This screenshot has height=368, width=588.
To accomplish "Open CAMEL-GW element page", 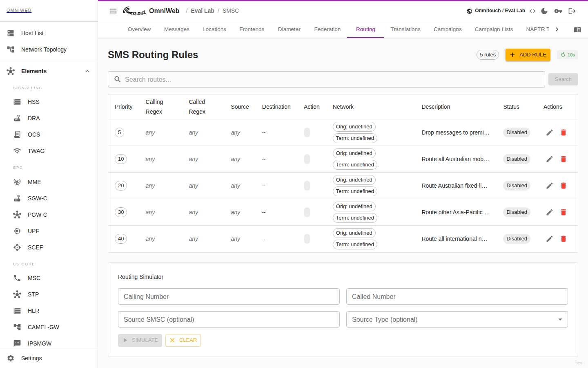I will pyautogui.click(x=49, y=327).
